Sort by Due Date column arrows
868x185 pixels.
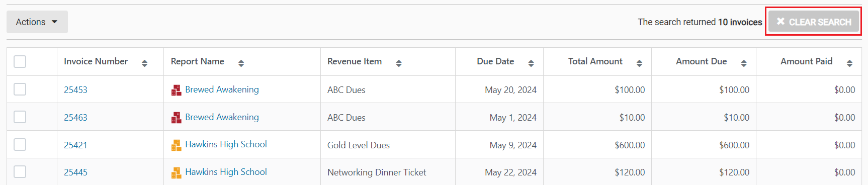click(x=531, y=63)
